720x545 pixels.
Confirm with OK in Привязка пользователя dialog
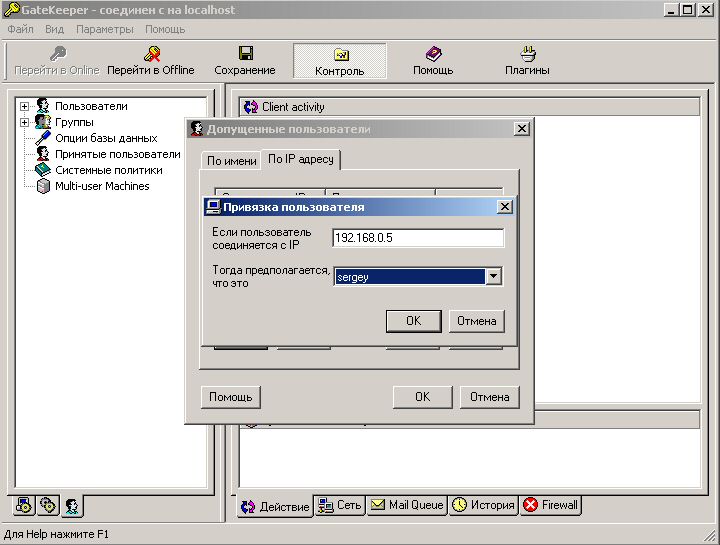414,321
